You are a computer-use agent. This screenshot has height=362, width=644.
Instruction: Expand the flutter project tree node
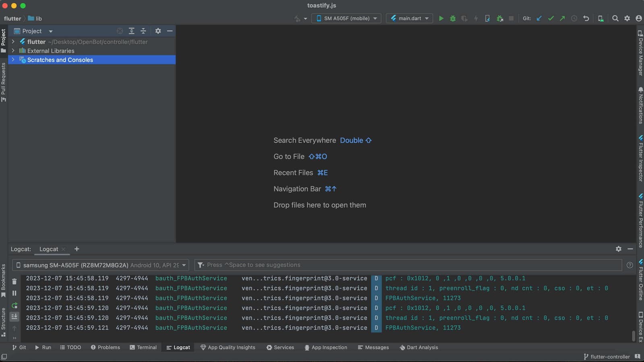tap(13, 41)
